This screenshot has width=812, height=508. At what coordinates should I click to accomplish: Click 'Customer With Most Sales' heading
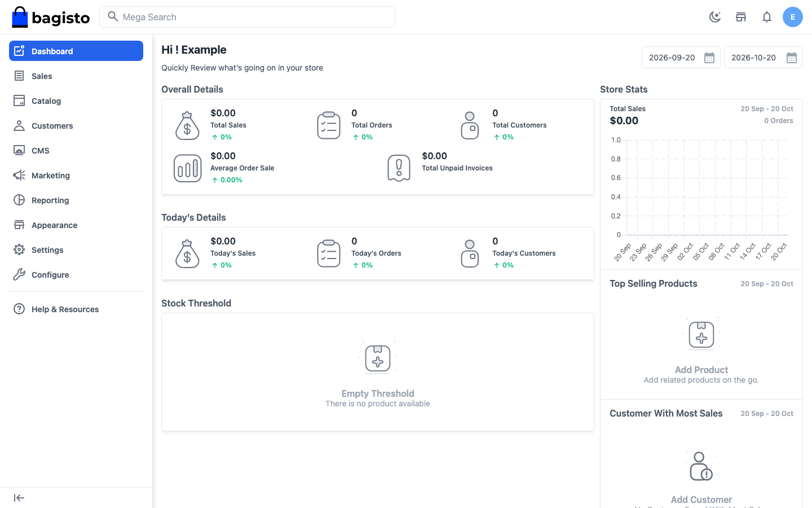(x=666, y=413)
